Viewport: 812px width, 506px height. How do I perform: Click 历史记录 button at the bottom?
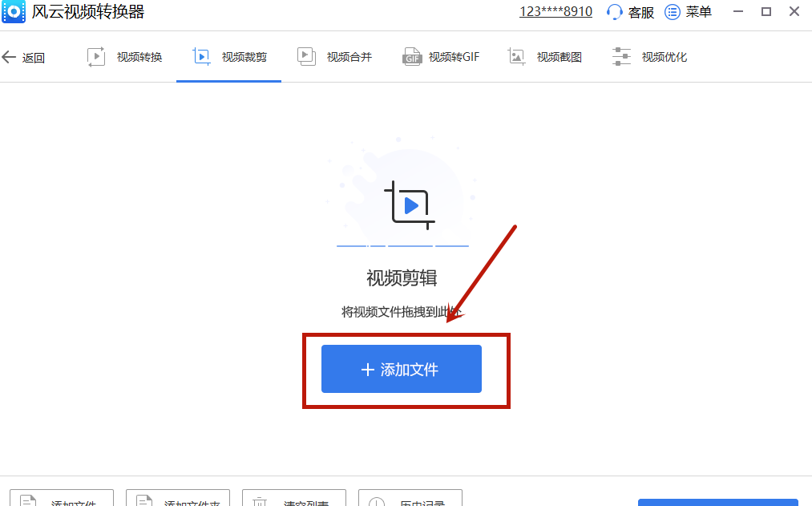click(410, 499)
